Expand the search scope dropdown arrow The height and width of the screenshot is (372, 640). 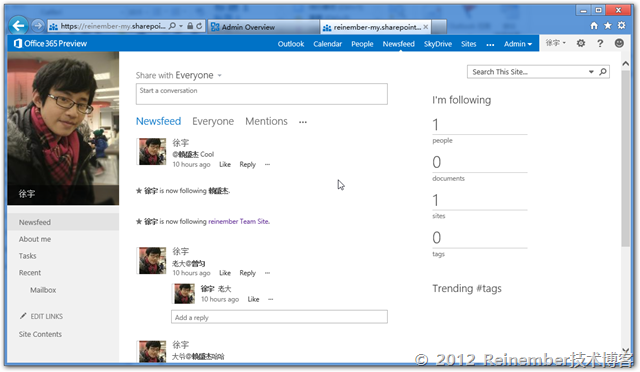pos(591,72)
